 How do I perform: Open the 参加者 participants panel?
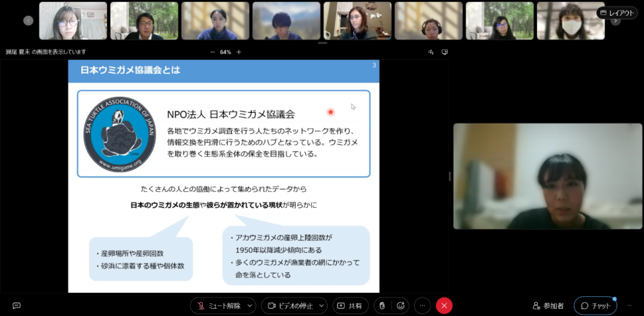point(548,305)
